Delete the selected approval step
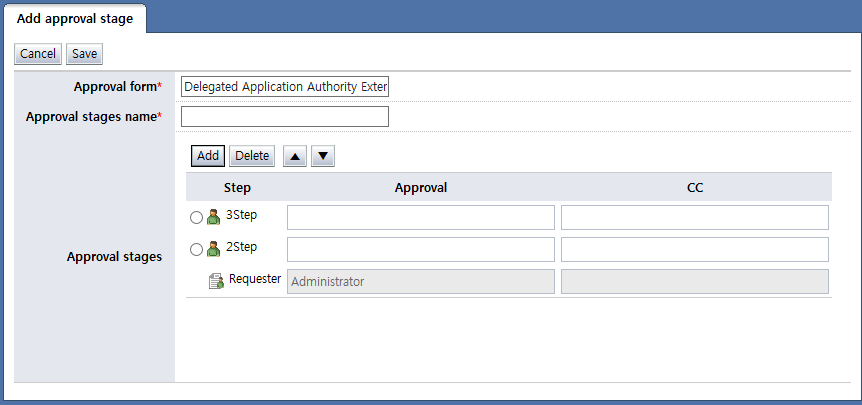 252,156
